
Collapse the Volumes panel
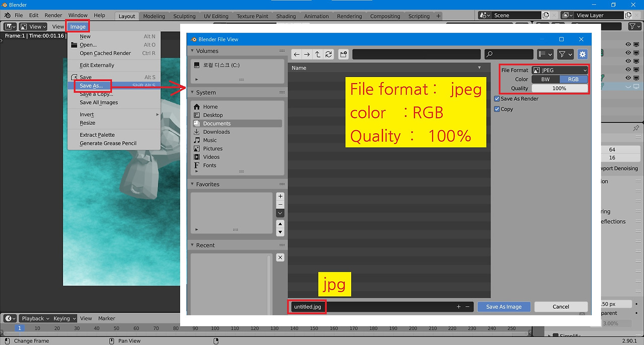pos(192,51)
